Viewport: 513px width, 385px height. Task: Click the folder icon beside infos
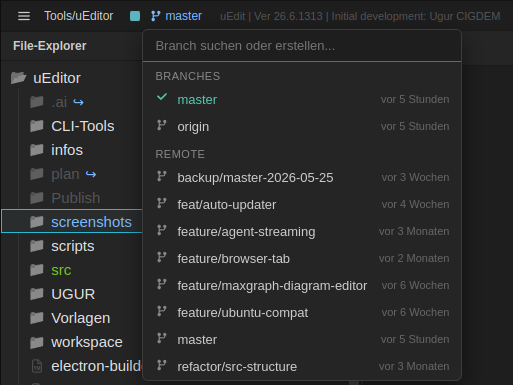(x=37, y=150)
